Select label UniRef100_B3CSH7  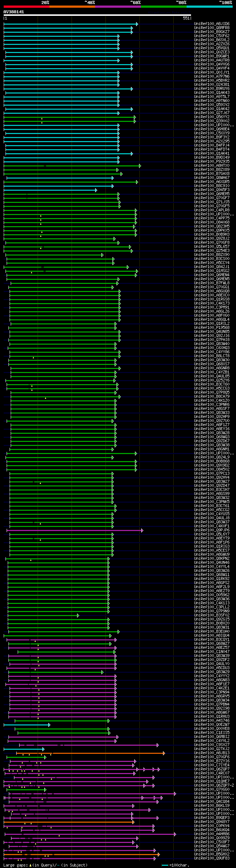click(212, 490)
